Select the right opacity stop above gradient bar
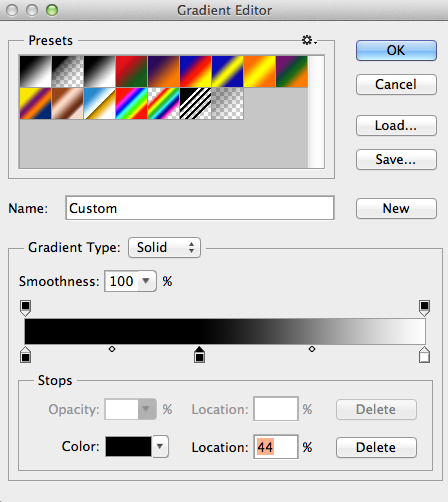 click(424, 308)
